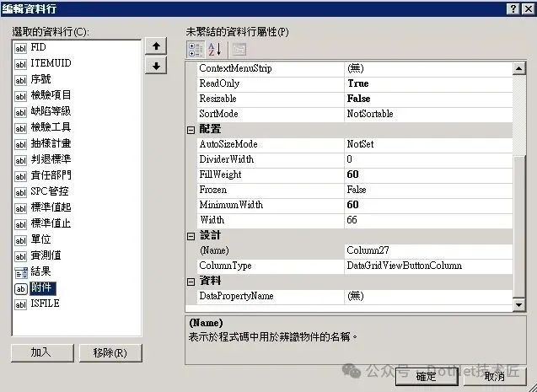Click the textbox icon beside FID
The image size is (537, 392).
point(20,48)
